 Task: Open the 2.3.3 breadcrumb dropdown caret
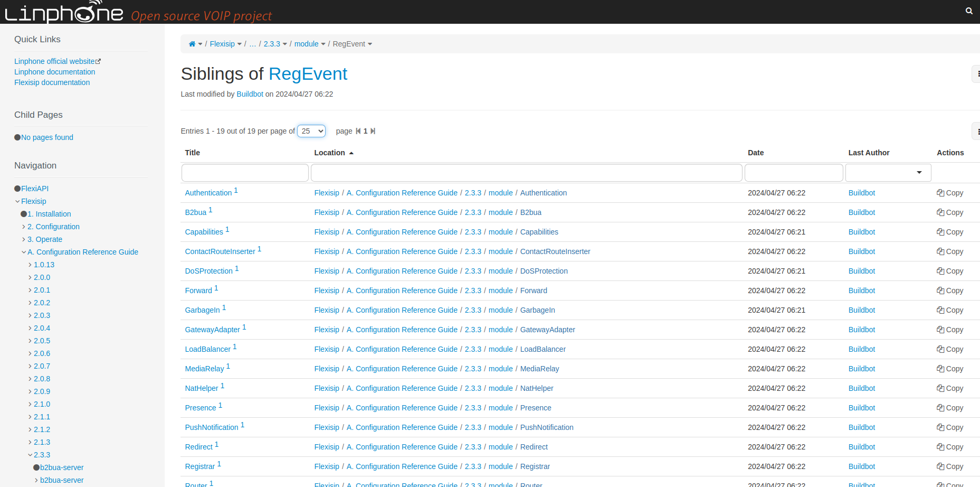click(285, 44)
